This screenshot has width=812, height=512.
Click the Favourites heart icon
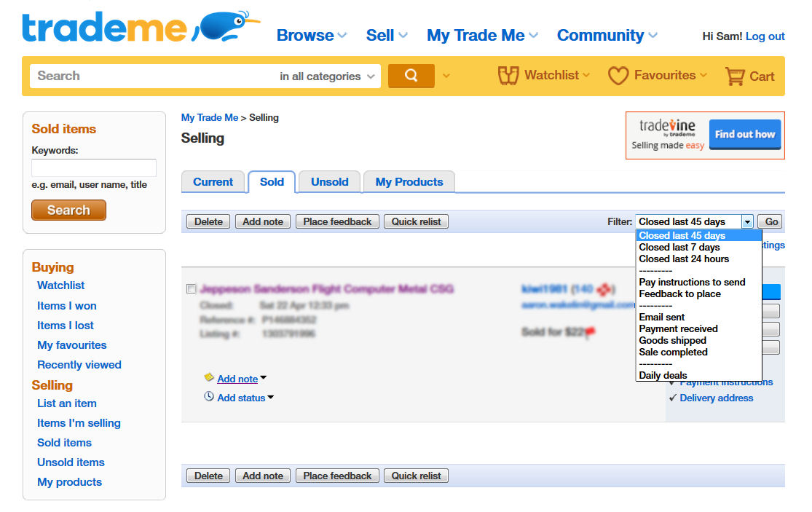[618, 75]
